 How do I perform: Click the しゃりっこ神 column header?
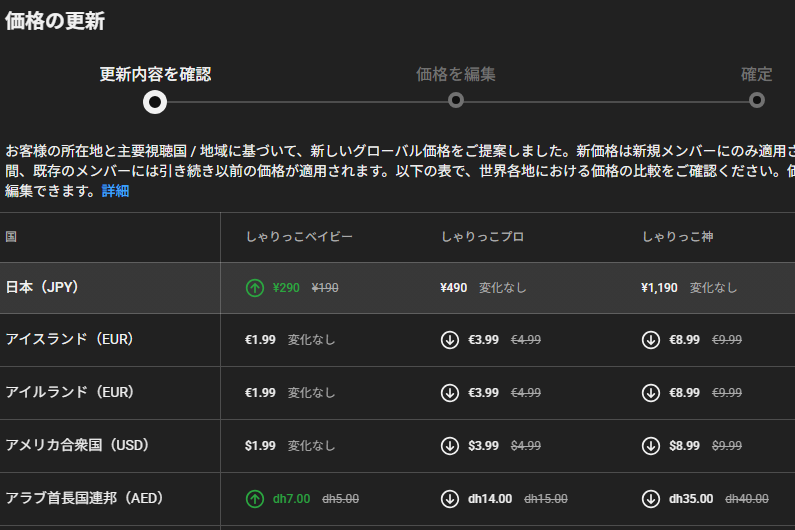click(x=678, y=237)
